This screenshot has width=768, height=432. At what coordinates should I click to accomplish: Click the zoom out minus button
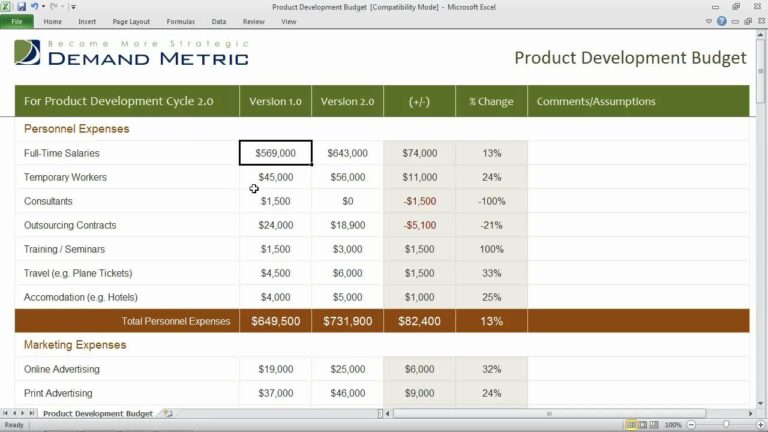693,425
